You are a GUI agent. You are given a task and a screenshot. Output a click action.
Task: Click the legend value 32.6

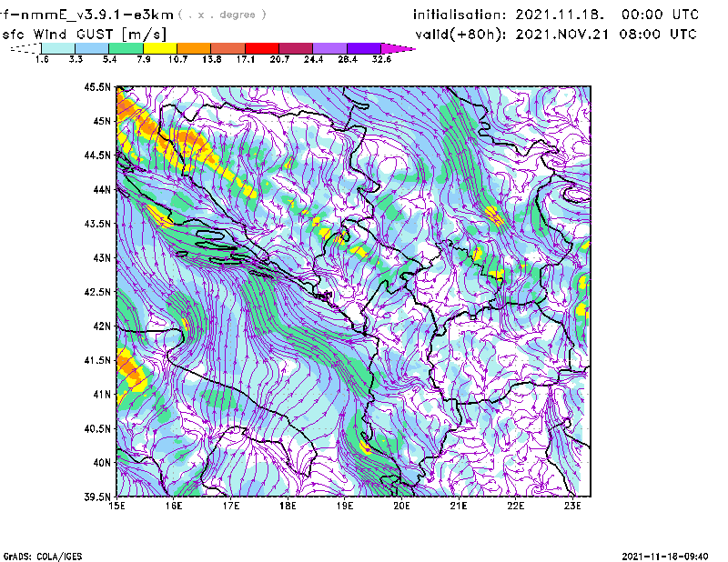click(381, 59)
